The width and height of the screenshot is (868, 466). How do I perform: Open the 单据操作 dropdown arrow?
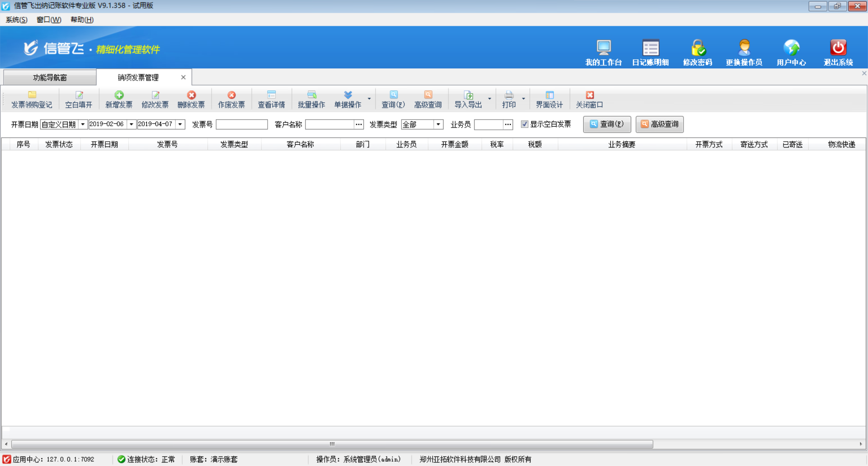369,99
